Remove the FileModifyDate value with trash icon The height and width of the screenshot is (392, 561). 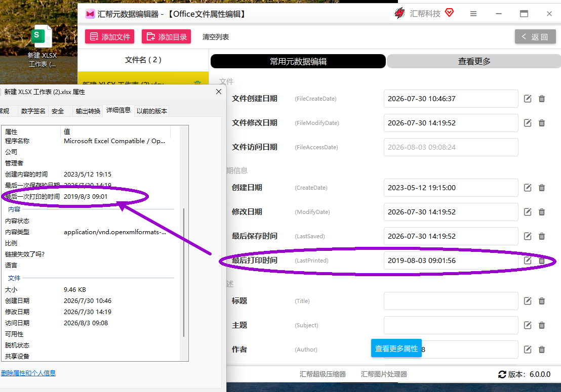(542, 123)
